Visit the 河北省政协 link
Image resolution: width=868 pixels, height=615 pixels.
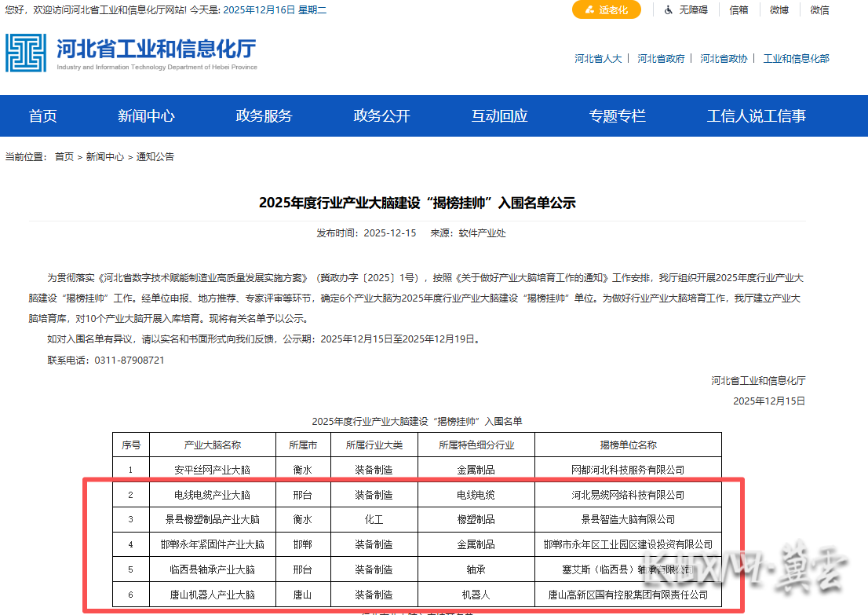click(724, 58)
